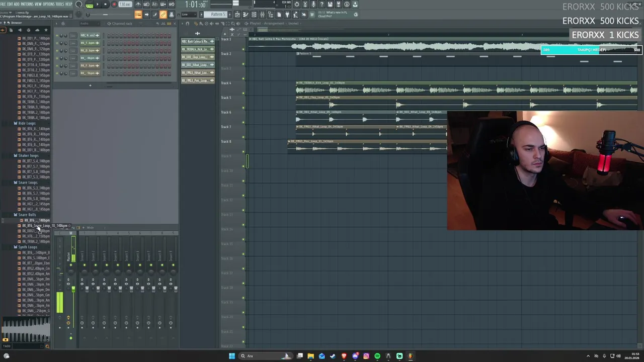Open the EDIT menu
Viewport: 644px width, 362px height.
pyautogui.click(x=10, y=4)
